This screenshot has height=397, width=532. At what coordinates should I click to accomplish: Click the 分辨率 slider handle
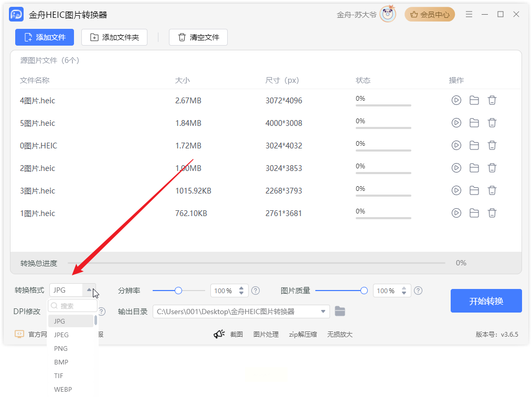pos(178,291)
